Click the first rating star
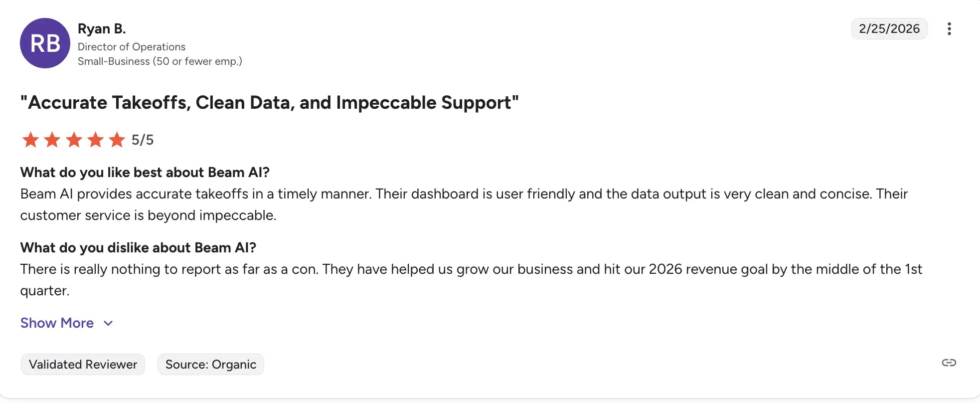Screen dimensions: 980x404 tap(30, 140)
